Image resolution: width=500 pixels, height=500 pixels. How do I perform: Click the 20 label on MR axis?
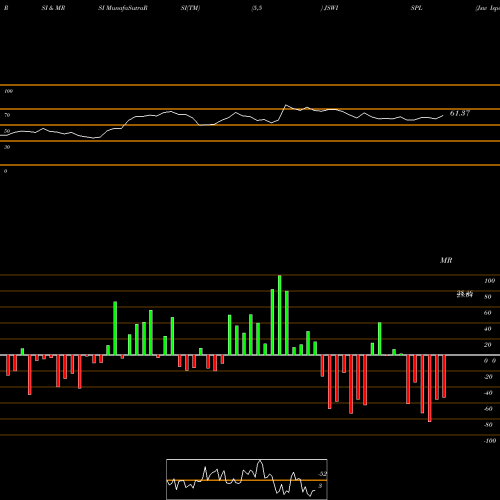[x=488, y=345]
